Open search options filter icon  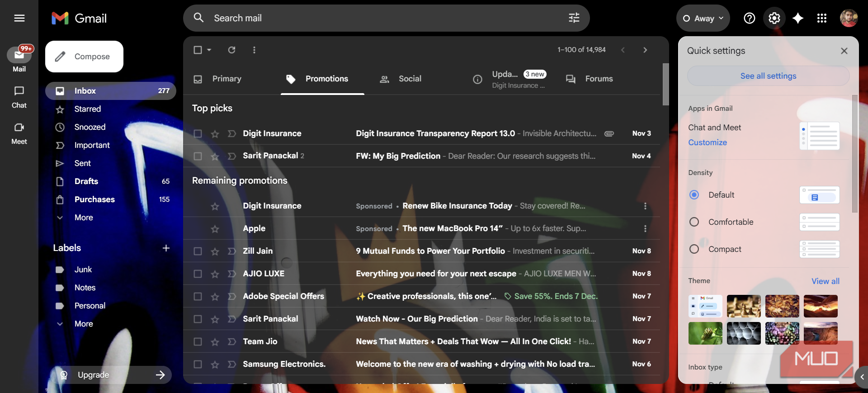click(x=574, y=18)
